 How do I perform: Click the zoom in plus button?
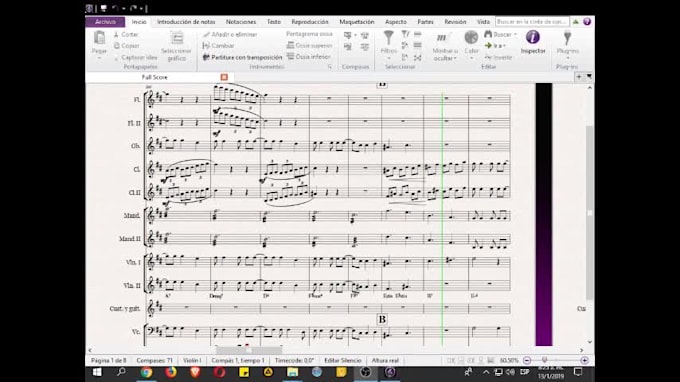coord(584,360)
